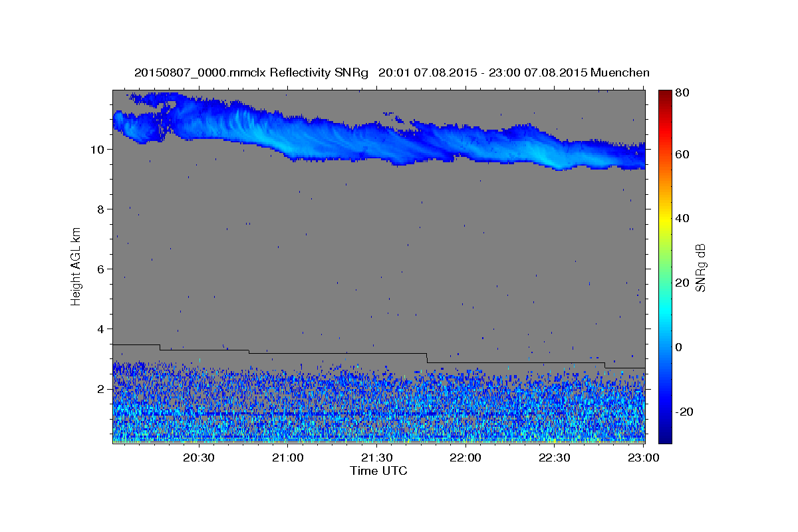Click the height tick label 6

pos(101,269)
